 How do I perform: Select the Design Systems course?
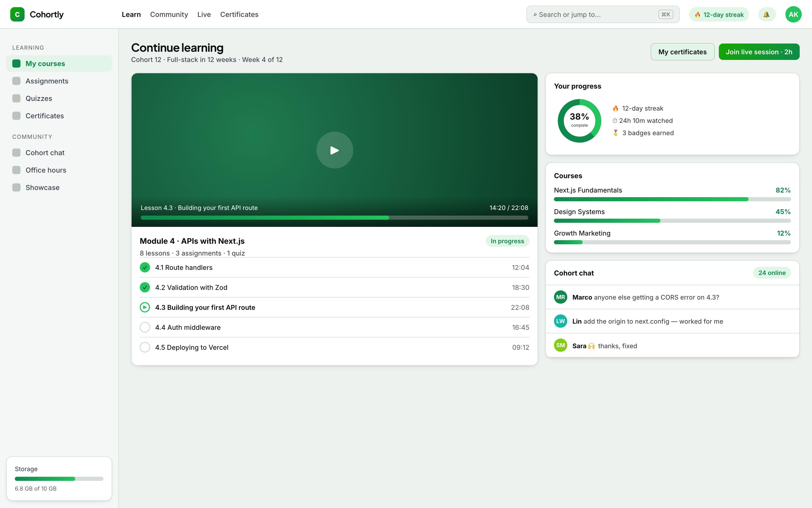coord(672,215)
